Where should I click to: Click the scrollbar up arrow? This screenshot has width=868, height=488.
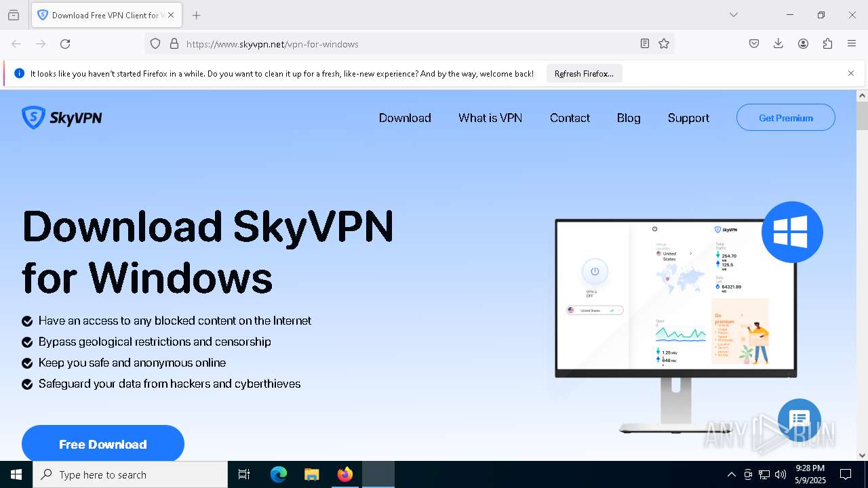(862, 96)
